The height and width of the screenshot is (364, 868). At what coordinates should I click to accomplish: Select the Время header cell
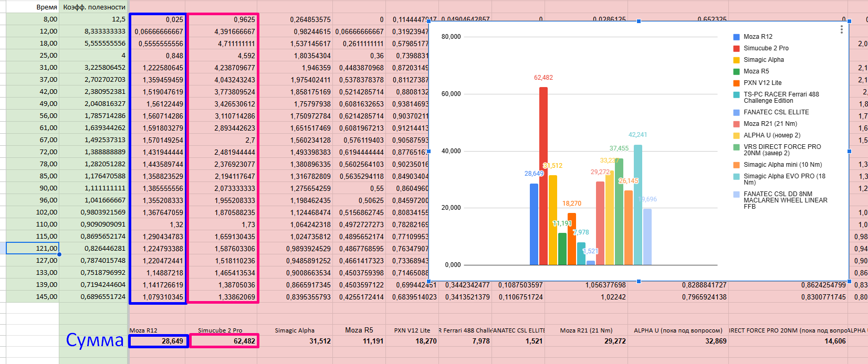tap(33, 7)
